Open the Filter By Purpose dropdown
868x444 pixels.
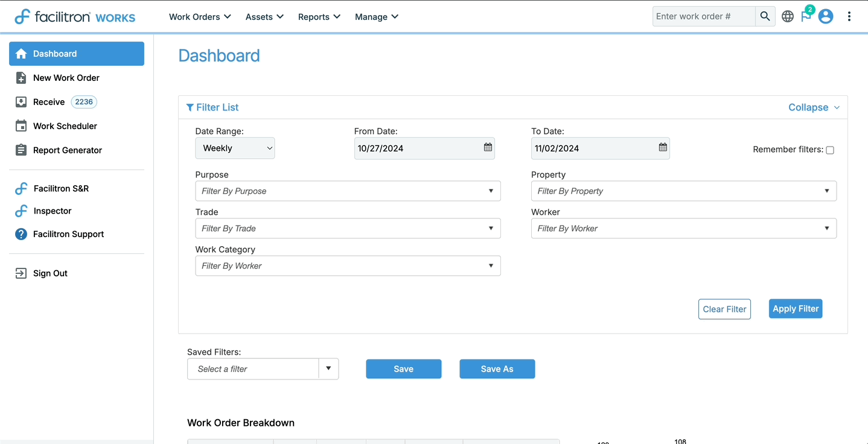point(348,191)
